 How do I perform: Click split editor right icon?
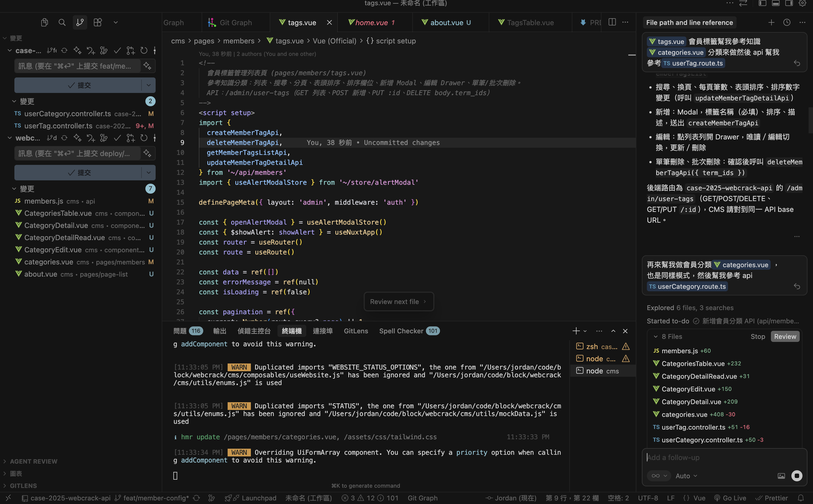tap(612, 22)
